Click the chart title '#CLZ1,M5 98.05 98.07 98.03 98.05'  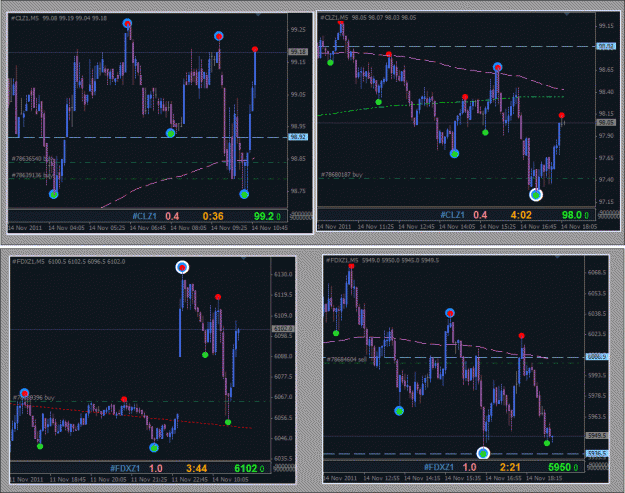pos(368,18)
